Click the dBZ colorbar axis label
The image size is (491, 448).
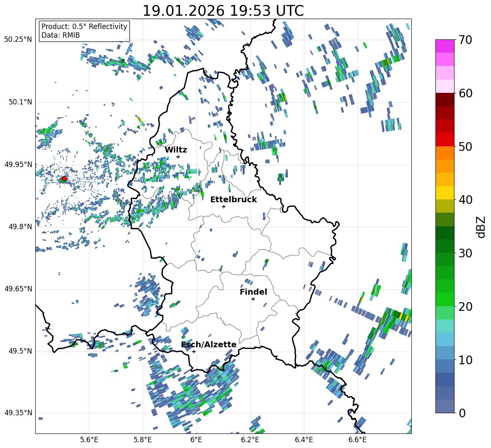pyautogui.click(x=481, y=227)
